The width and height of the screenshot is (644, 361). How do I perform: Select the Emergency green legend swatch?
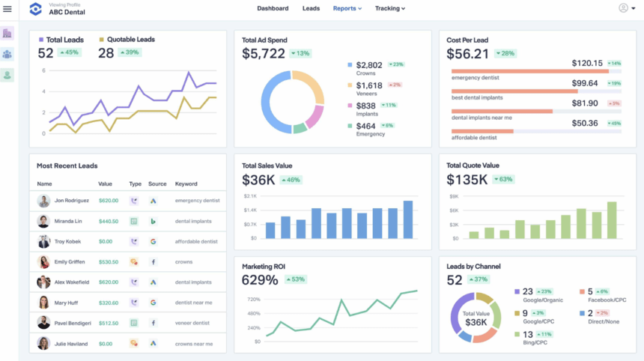tap(350, 126)
